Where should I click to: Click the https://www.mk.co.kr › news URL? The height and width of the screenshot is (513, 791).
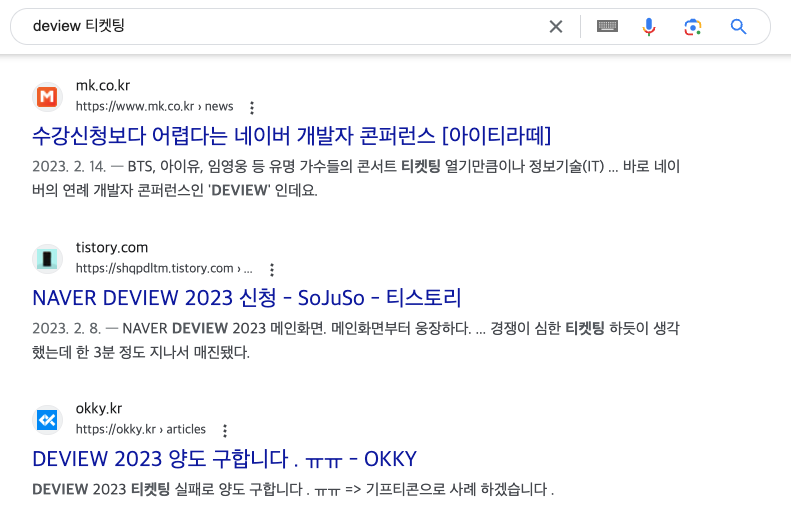(154, 106)
